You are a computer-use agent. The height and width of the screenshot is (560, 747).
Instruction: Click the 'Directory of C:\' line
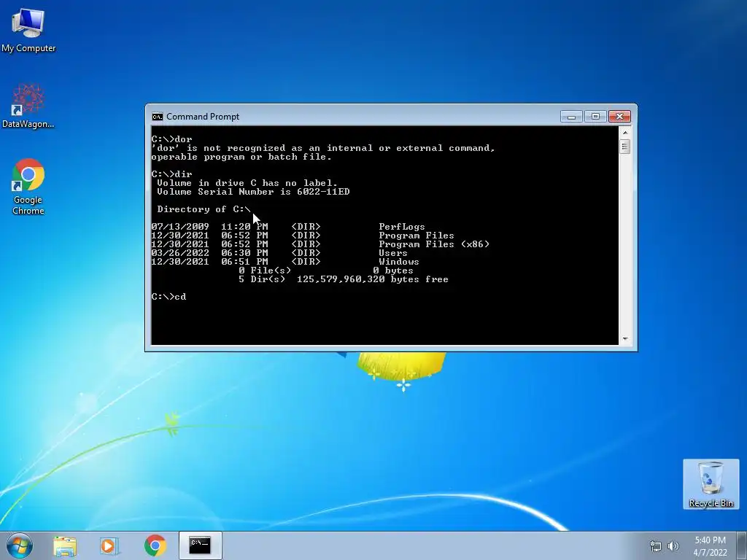[x=204, y=209]
